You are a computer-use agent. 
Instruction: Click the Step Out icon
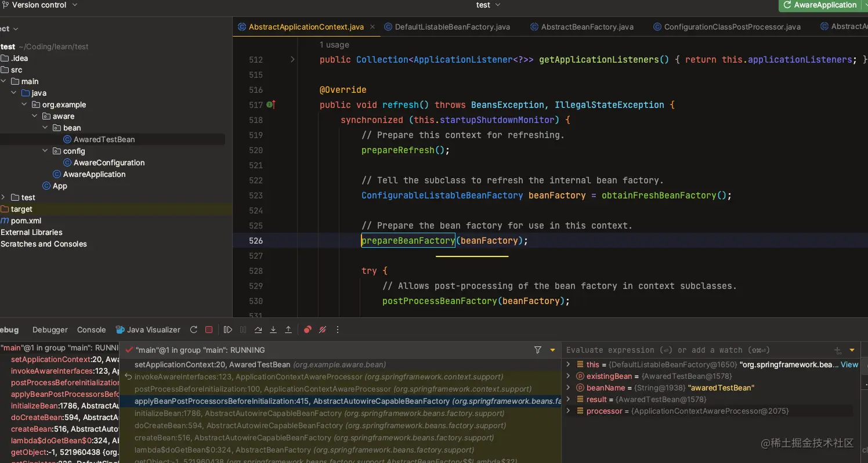288,330
